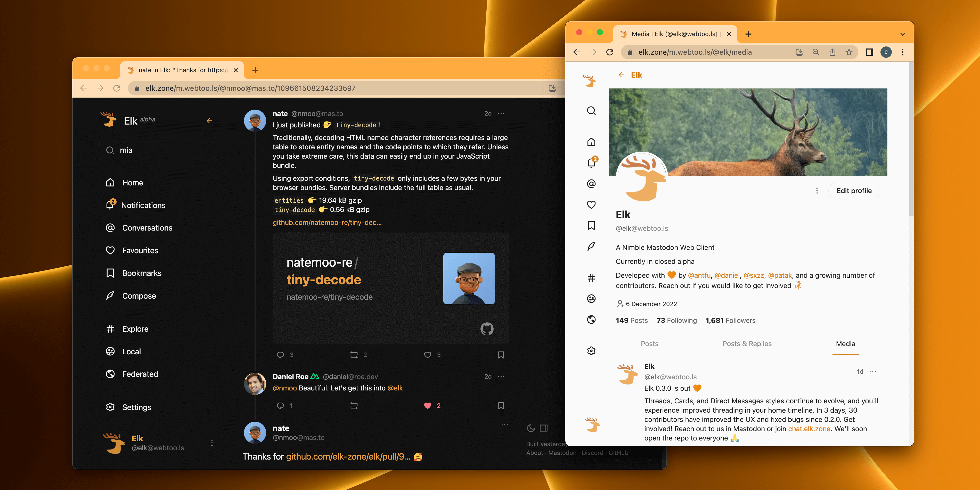Image resolution: width=980 pixels, height=490 pixels.
Task: Click the Conversations speech icon
Action: [x=111, y=227]
